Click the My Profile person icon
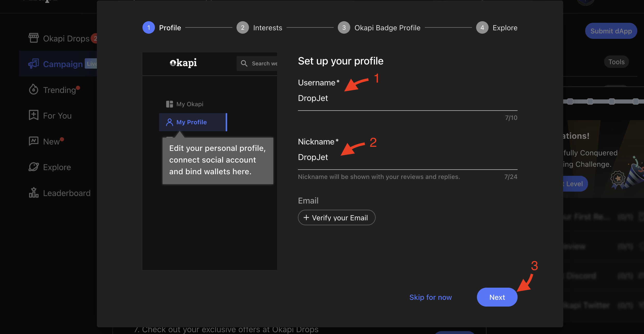Image resolution: width=644 pixels, height=334 pixels. coord(169,122)
